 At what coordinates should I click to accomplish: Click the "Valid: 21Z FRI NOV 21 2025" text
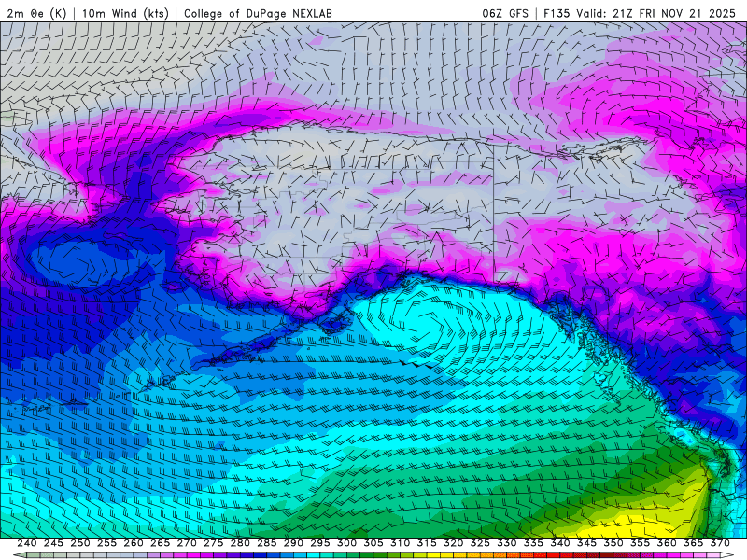coord(656,13)
